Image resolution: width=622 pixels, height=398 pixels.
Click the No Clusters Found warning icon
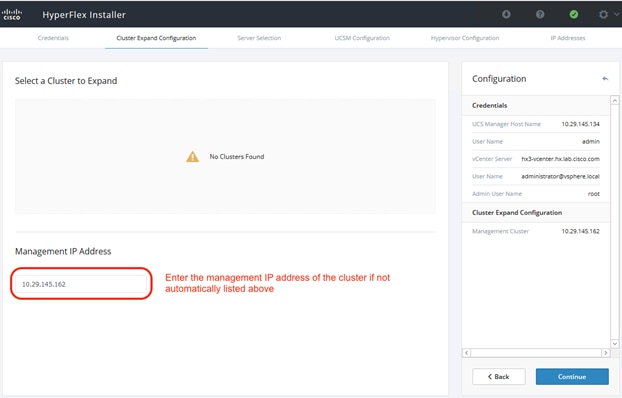[x=192, y=157]
